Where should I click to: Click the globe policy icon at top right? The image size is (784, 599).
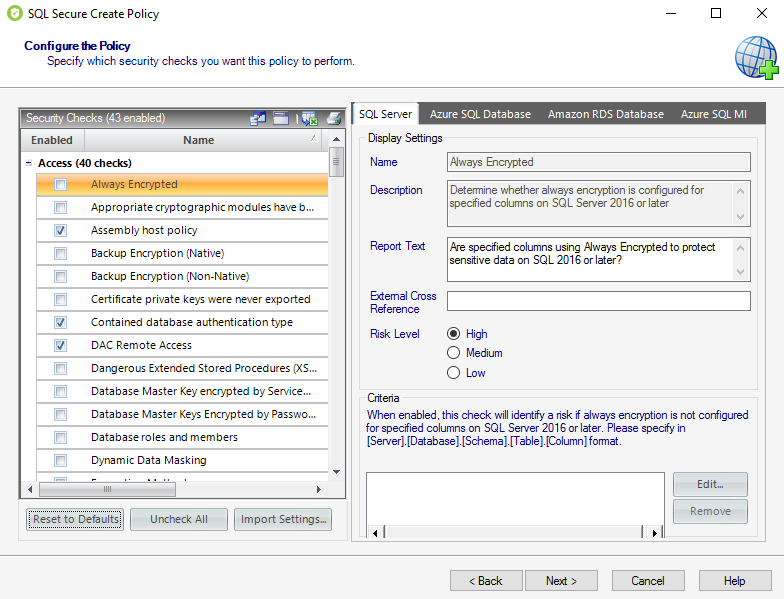point(755,57)
